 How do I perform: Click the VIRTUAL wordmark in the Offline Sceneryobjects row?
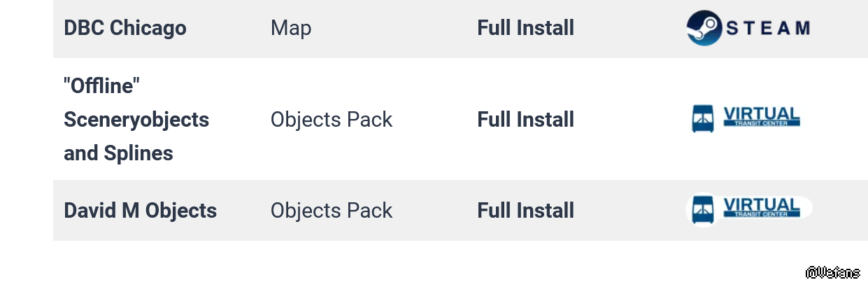pos(761,113)
